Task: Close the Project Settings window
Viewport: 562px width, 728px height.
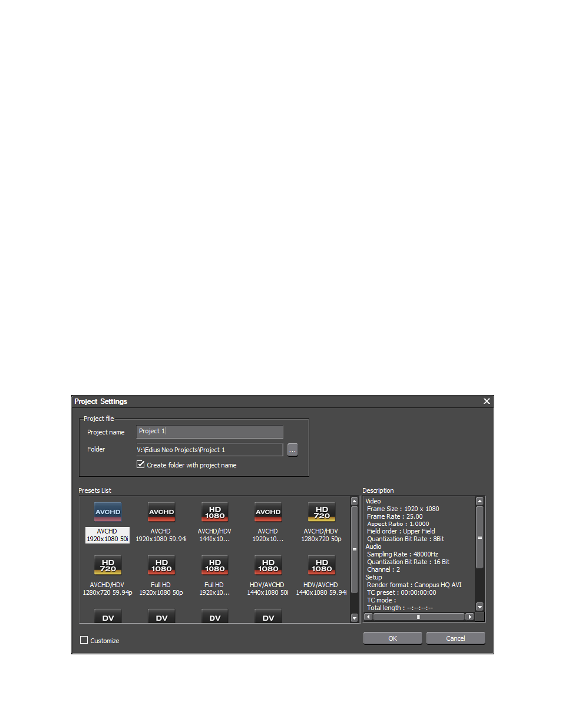Action: tap(487, 401)
